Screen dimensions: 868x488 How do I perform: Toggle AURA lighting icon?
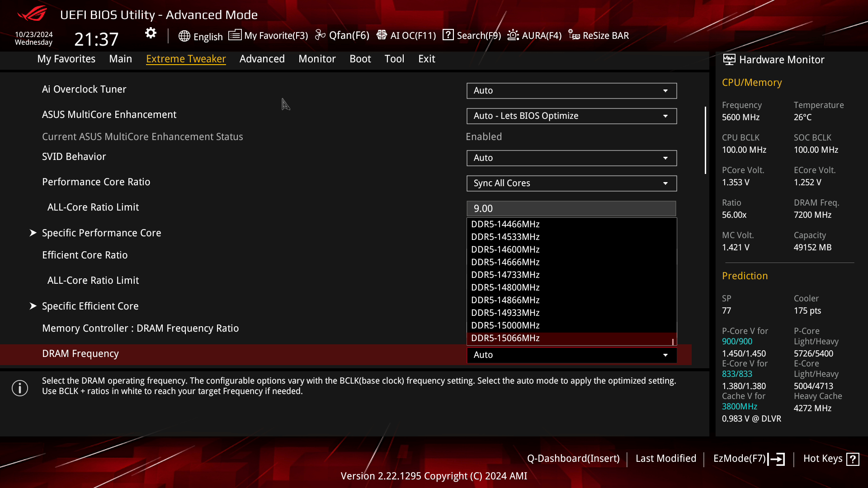click(513, 35)
